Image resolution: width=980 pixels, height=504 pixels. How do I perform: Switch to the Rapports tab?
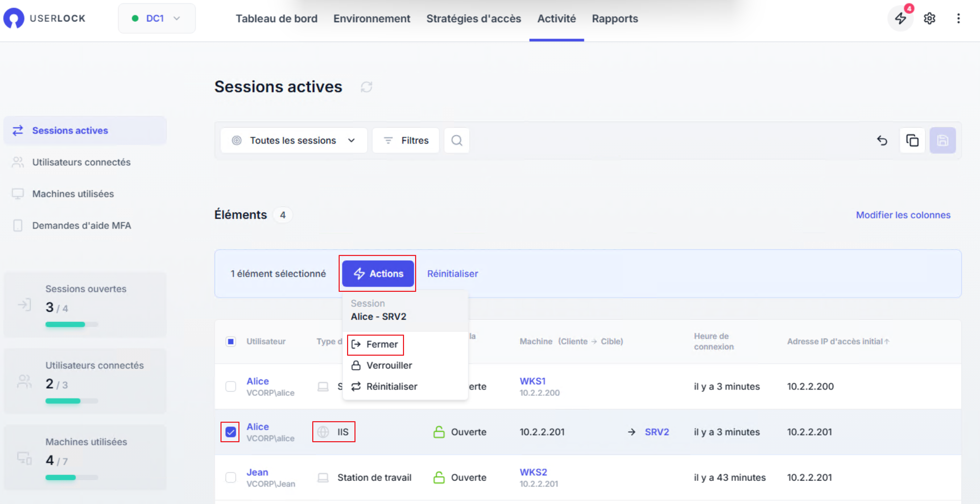click(614, 19)
